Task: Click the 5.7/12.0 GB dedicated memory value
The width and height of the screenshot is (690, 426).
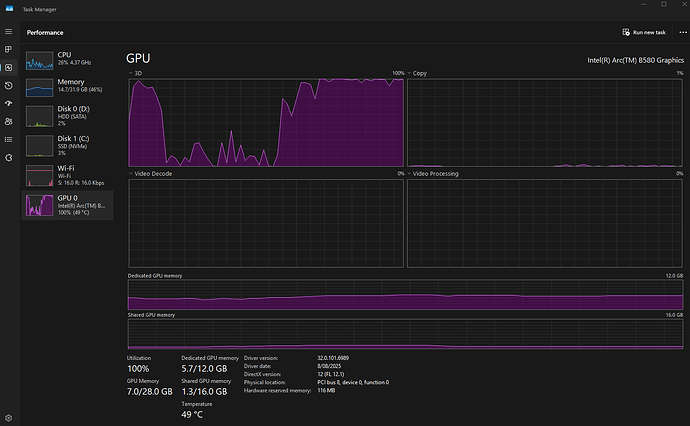Action: (204, 369)
